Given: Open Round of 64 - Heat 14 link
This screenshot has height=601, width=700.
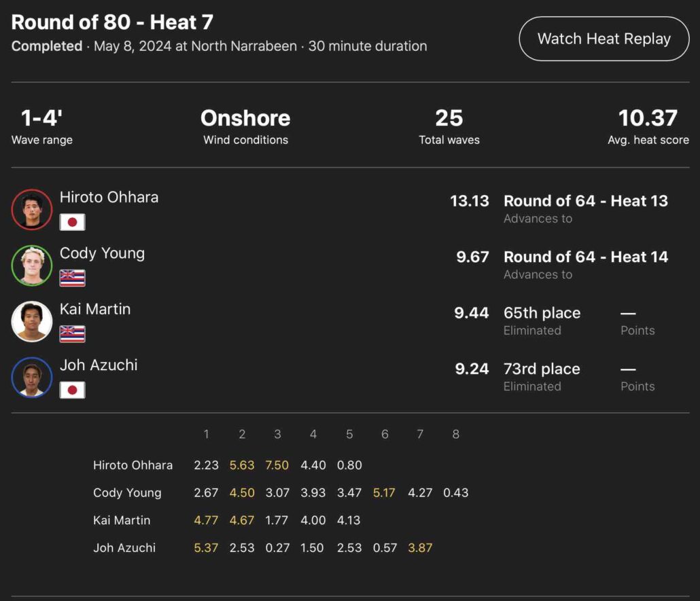Looking at the screenshot, I should coord(585,257).
